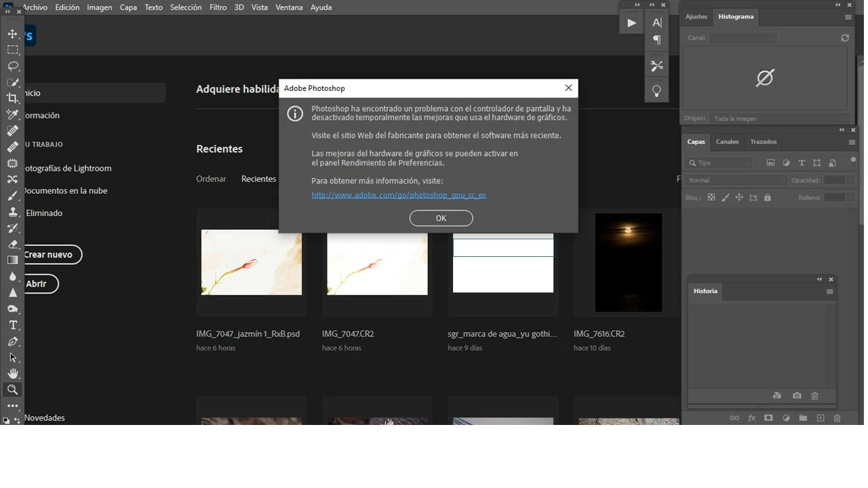Open Fotografías de Lightroom section

[66, 168]
